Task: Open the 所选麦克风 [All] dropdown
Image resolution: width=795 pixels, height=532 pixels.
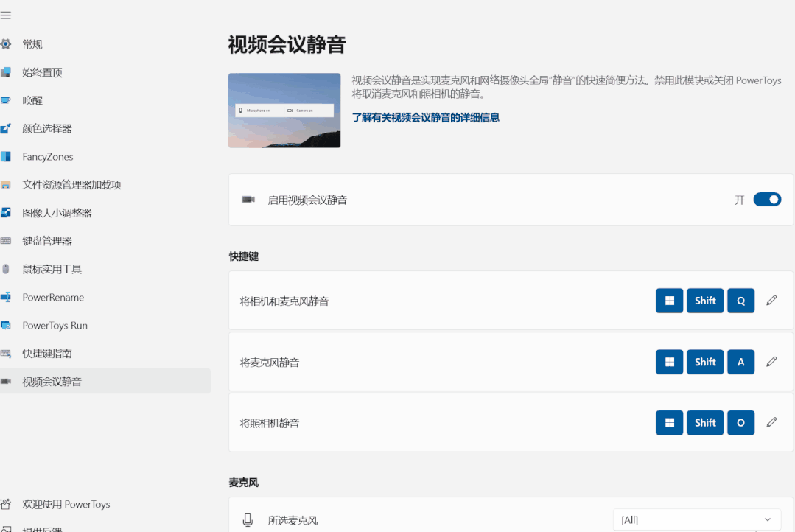Action: tap(696, 519)
